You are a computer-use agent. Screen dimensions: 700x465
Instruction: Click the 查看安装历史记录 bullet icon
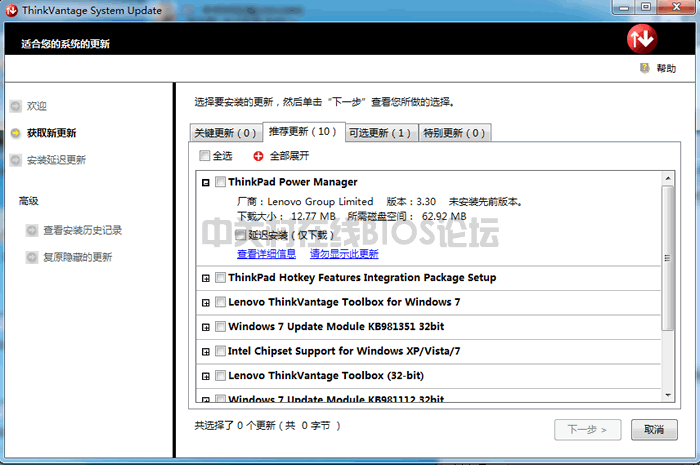(x=32, y=230)
